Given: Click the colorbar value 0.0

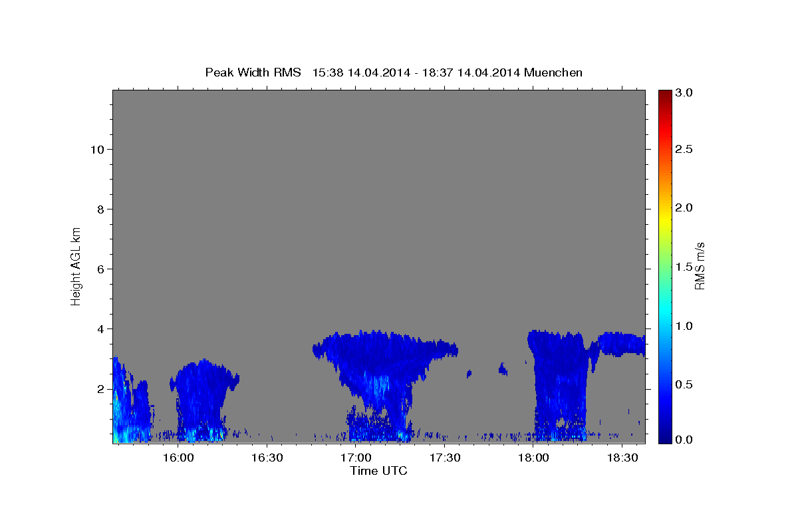Looking at the screenshot, I should pos(685,440).
